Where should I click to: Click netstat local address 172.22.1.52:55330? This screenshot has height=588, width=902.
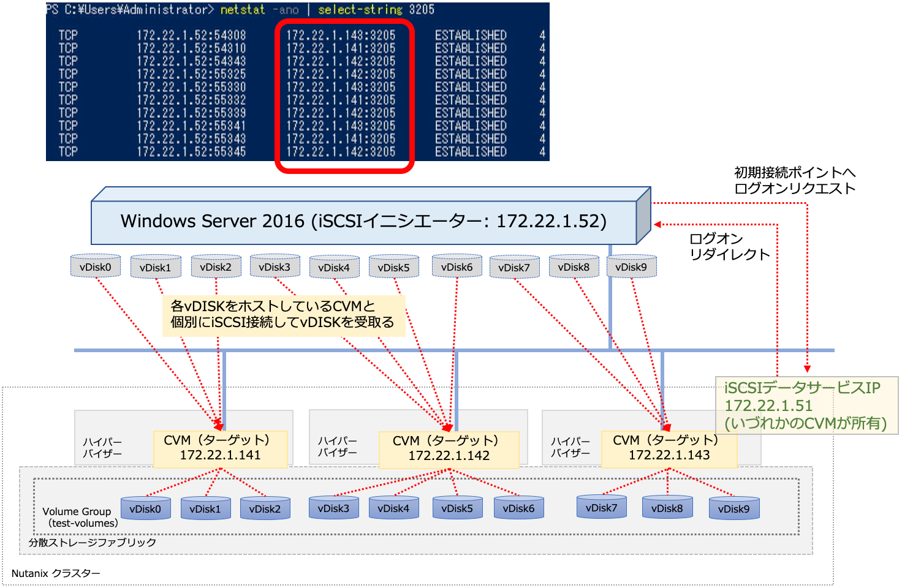[x=191, y=87]
